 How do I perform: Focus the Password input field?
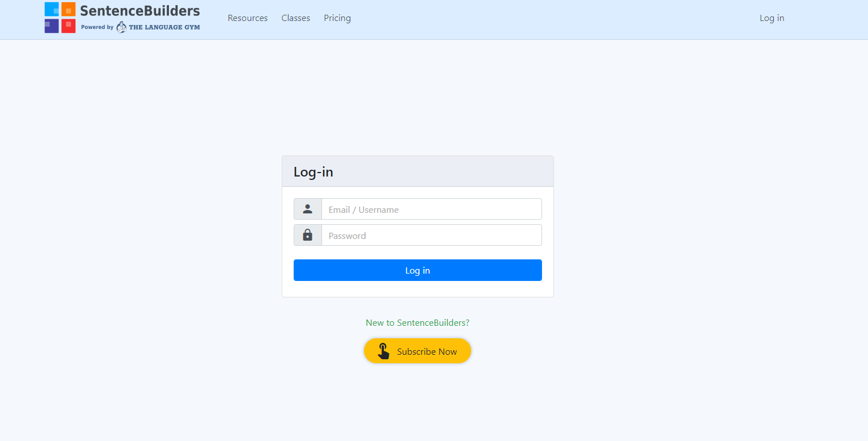pos(431,235)
